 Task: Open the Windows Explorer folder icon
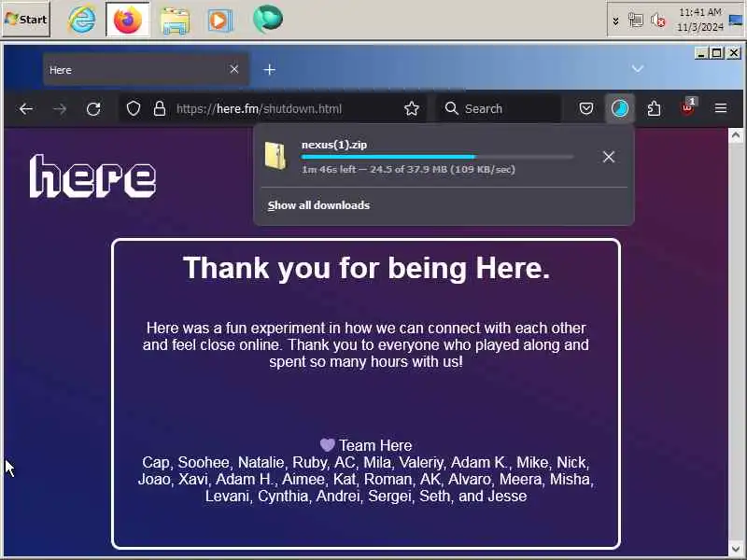pos(175,21)
